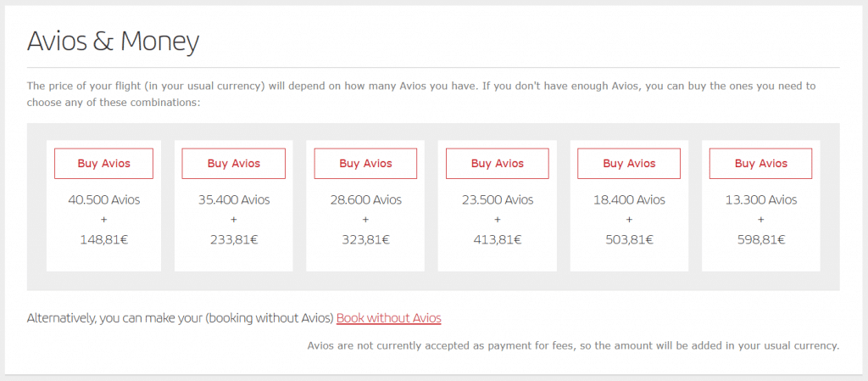The image size is (868, 381).
Task: Click the 598,81€ price
Action: 760,240
